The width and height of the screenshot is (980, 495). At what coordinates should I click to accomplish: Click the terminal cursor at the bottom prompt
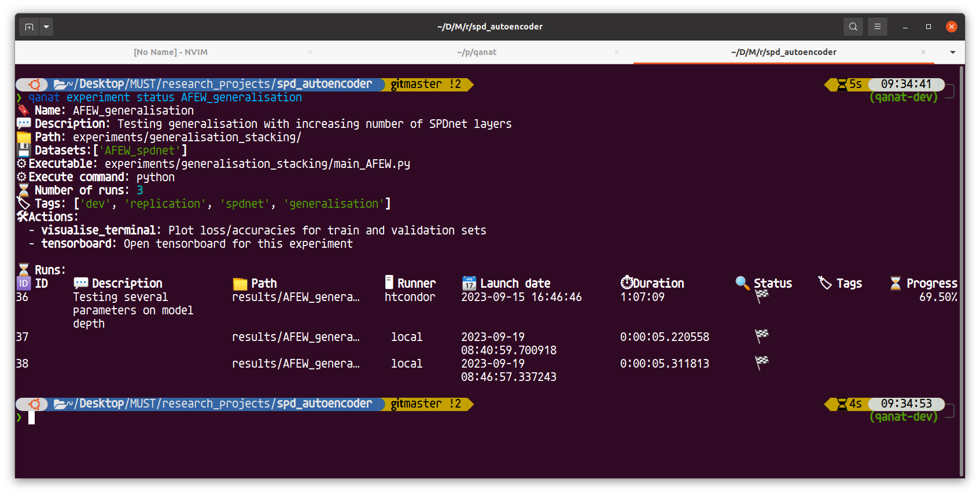(32, 417)
